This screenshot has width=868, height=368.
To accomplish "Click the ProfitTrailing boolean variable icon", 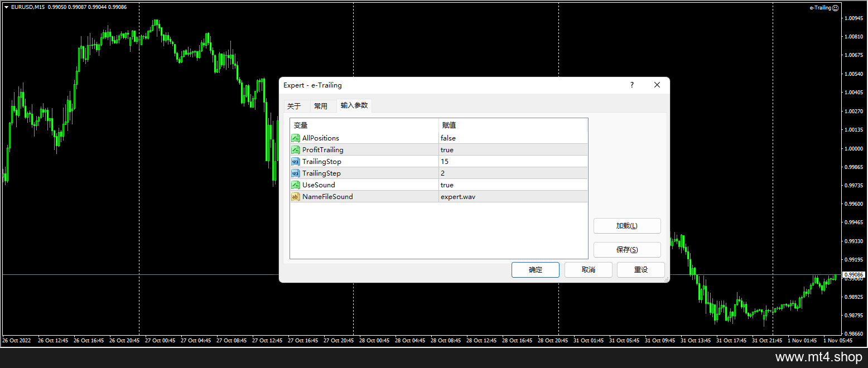I will pos(296,150).
